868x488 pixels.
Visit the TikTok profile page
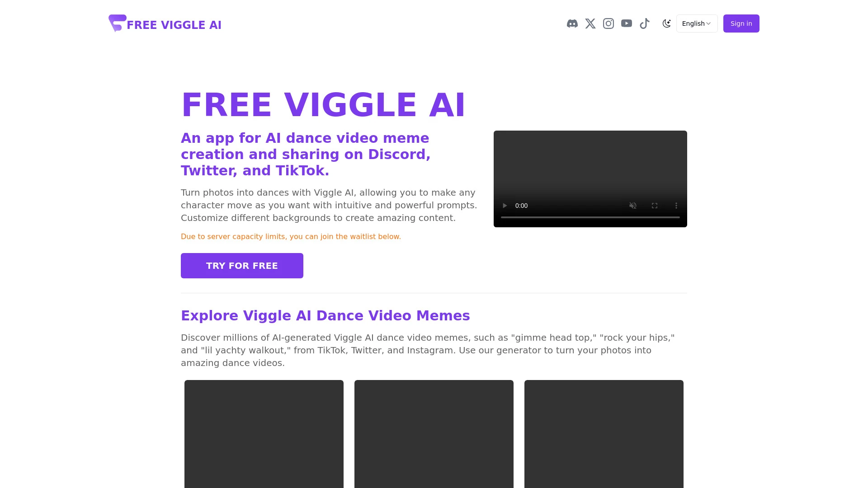pos(645,23)
